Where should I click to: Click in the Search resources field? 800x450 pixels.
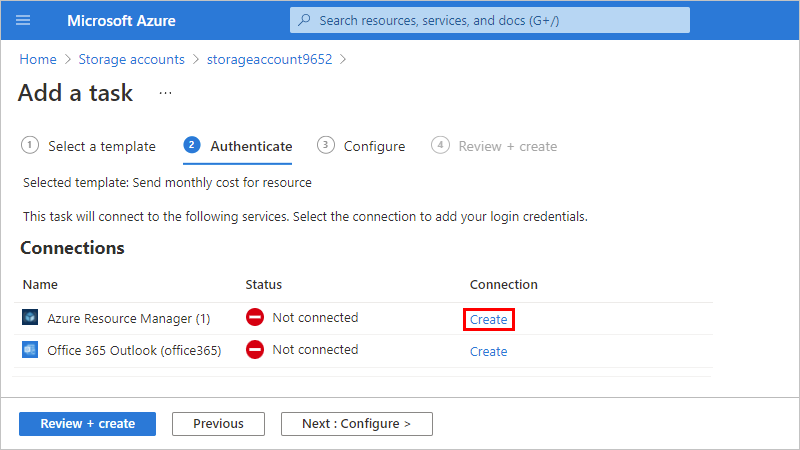(490, 20)
